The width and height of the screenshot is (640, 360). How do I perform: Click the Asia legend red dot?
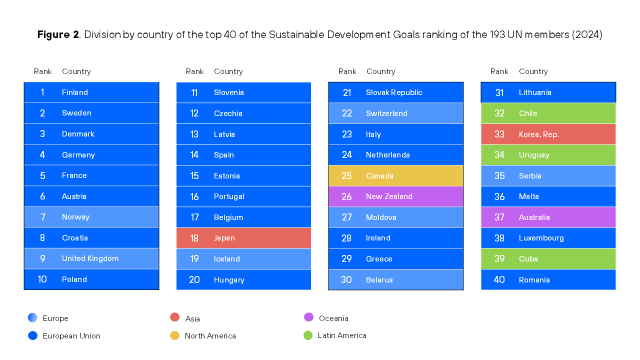(175, 318)
